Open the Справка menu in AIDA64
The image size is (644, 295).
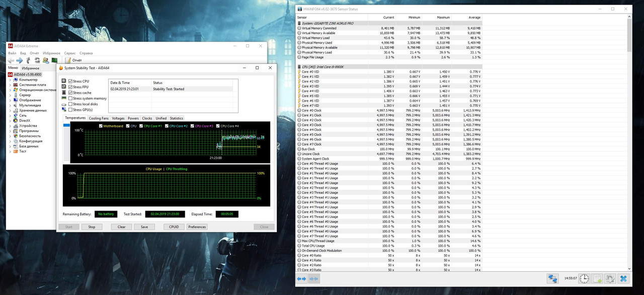[x=86, y=53]
